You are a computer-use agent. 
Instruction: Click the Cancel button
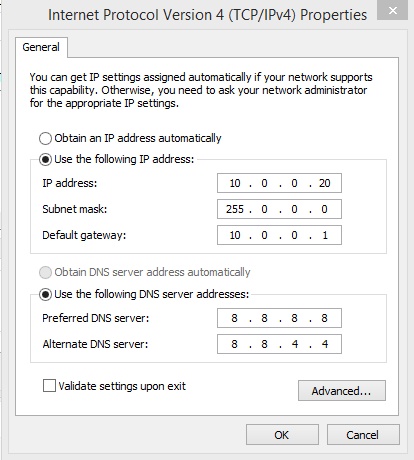363,435
